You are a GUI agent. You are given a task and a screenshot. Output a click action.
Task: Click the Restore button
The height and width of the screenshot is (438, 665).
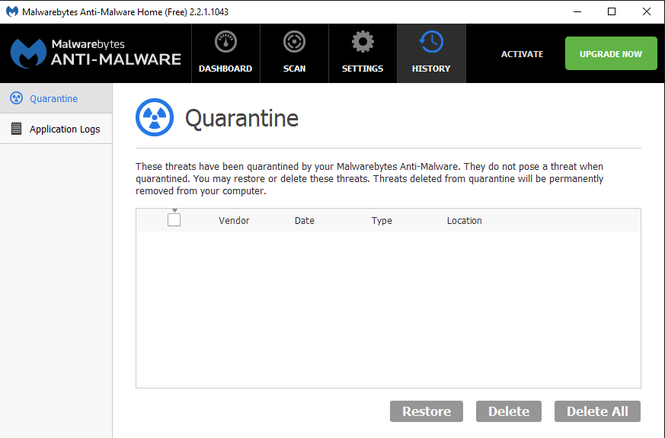pyautogui.click(x=427, y=411)
